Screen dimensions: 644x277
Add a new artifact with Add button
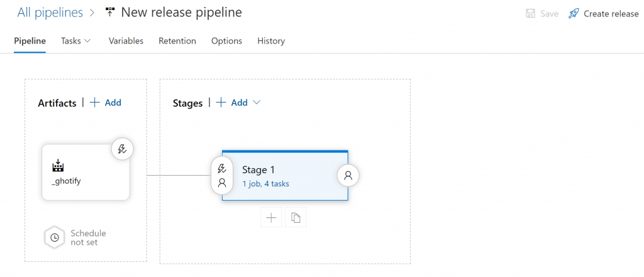click(x=106, y=103)
